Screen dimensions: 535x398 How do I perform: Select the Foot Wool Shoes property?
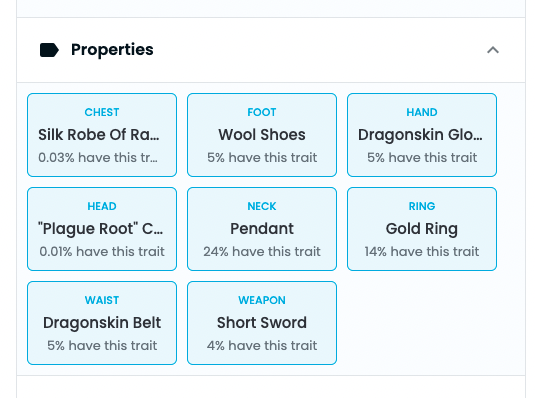click(x=262, y=135)
